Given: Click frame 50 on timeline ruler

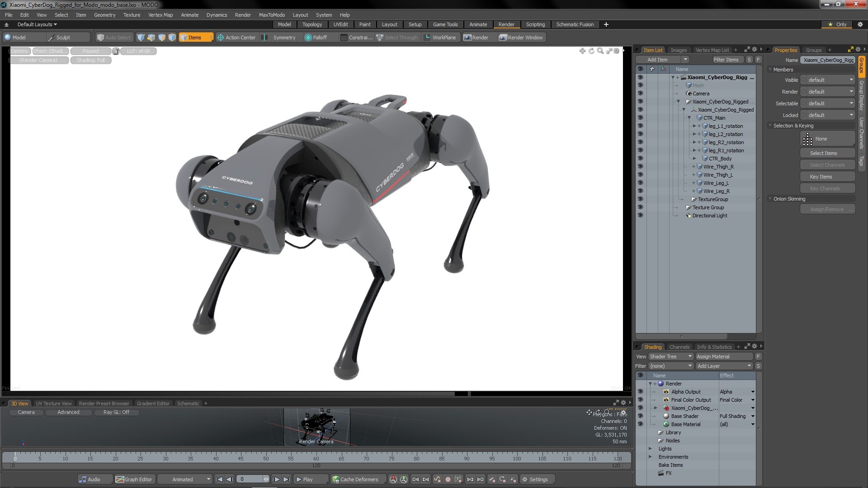Looking at the screenshot, I should point(266,458).
